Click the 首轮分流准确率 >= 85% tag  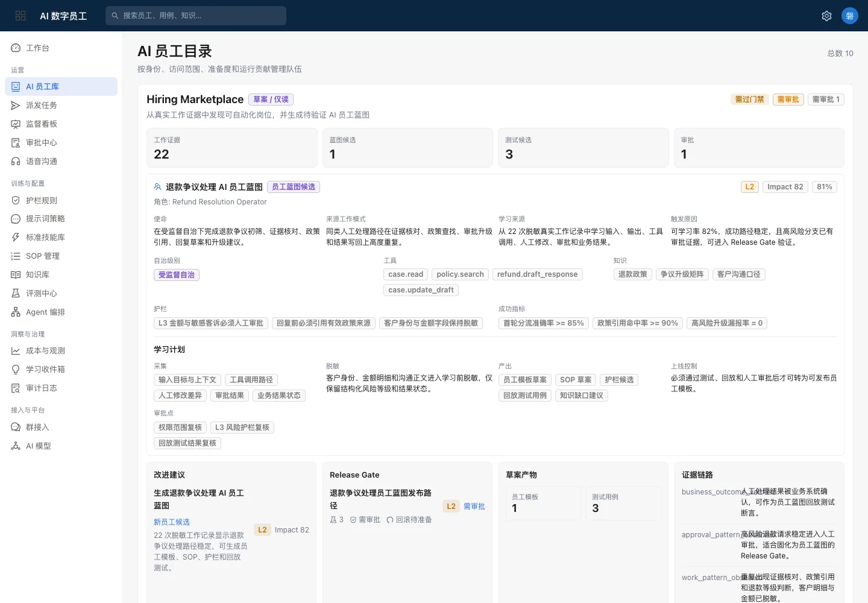pyautogui.click(x=544, y=323)
